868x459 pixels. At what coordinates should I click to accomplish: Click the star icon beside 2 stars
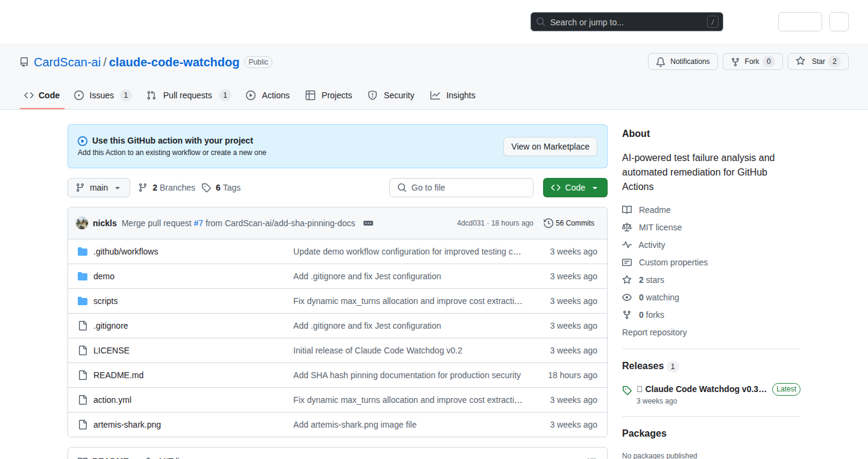[627, 280]
